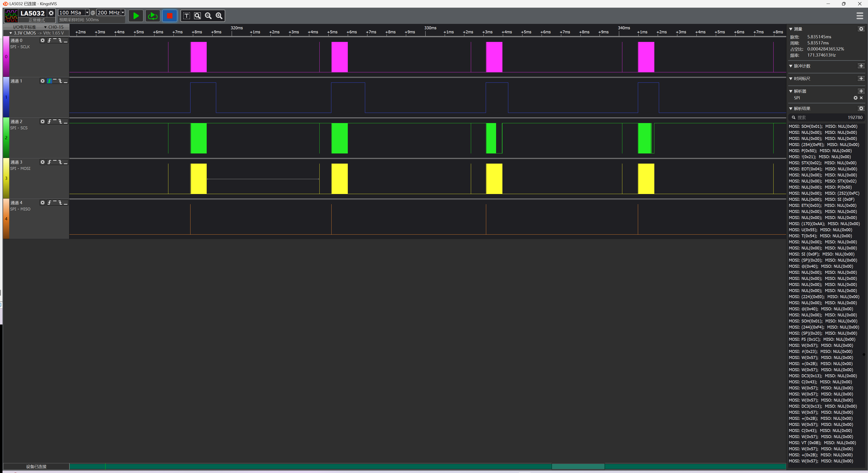The width and height of the screenshot is (868, 473).
Task: Click the 340ms timeline ruler mark
Action: [624, 28]
